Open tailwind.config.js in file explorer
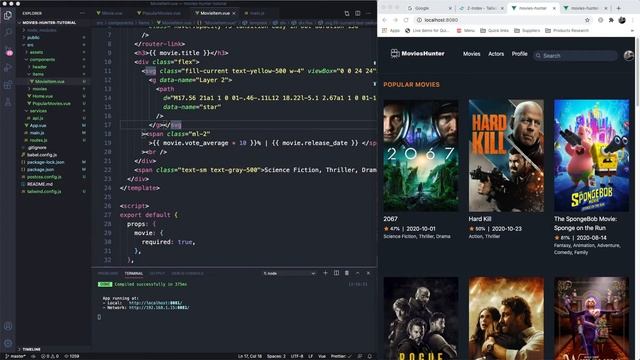This screenshot has height=360, width=640. pos(44,192)
